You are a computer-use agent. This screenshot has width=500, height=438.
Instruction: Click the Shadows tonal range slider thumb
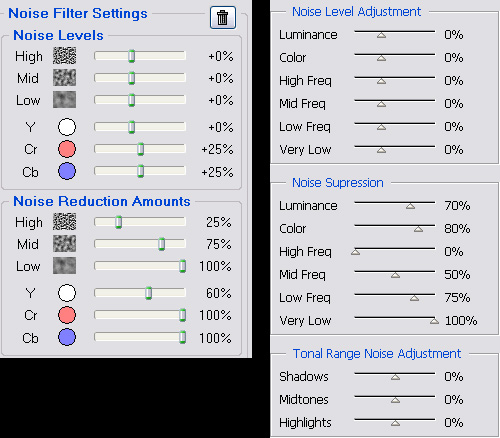coord(395,377)
